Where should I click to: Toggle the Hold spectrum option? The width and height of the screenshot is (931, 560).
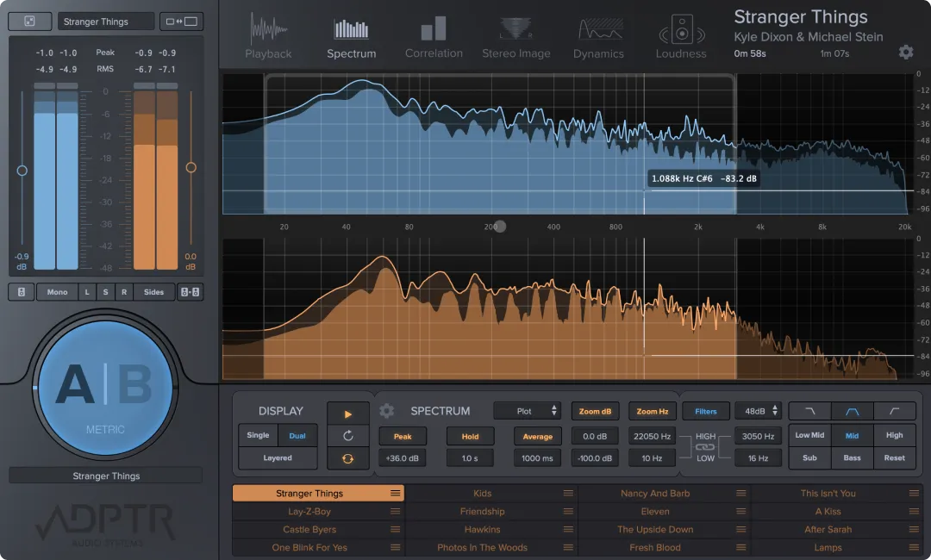[x=471, y=437]
